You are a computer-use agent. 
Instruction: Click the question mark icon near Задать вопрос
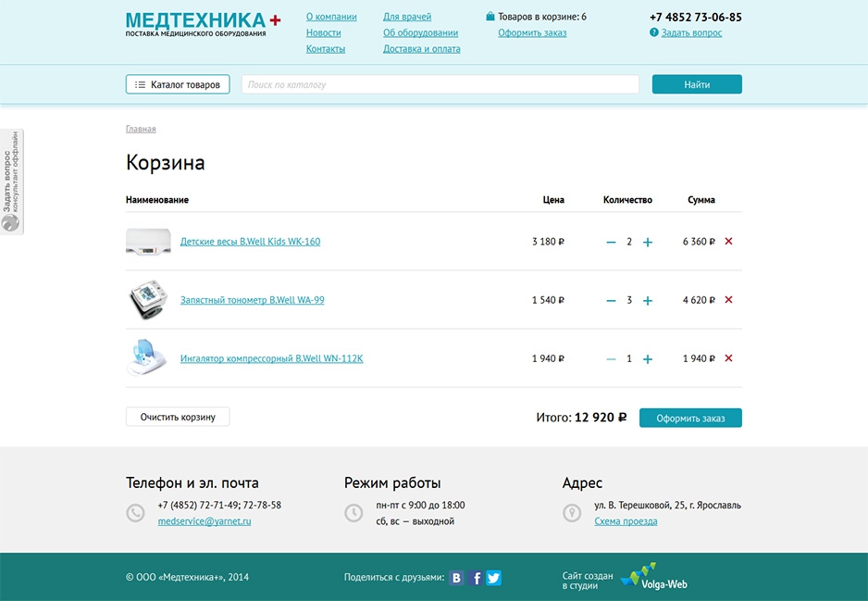click(653, 32)
